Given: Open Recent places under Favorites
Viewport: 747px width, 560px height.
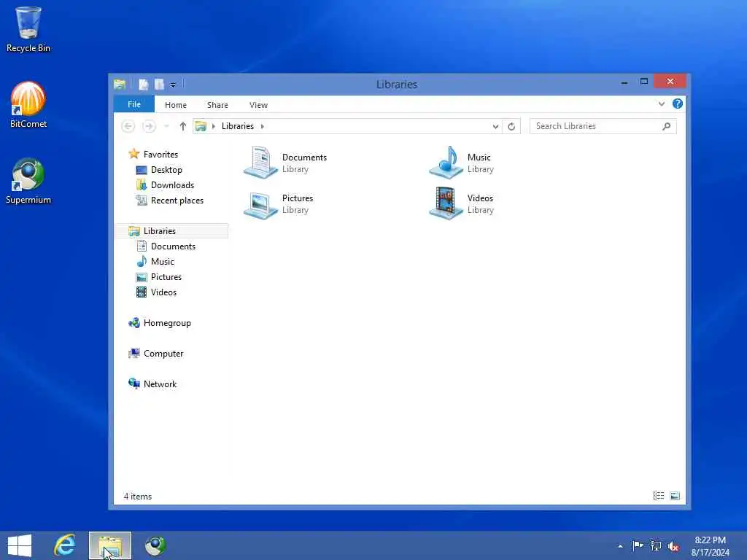Looking at the screenshot, I should pyautogui.click(x=169, y=201).
